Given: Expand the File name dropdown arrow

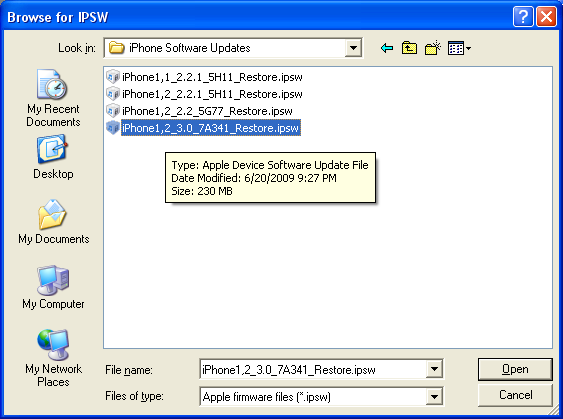Looking at the screenshot, I should [434, 369].
